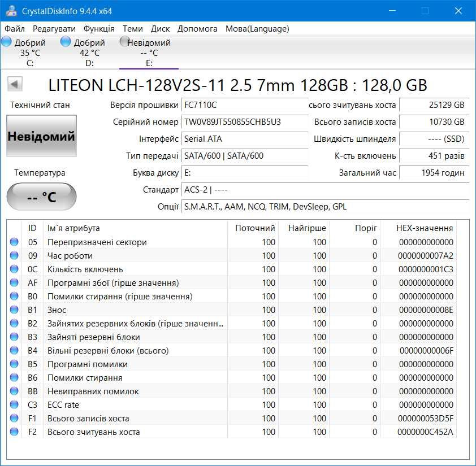Click status orb of attribute B5 row
The width and height of the screenshot is (476, 466).
point(14,364)
